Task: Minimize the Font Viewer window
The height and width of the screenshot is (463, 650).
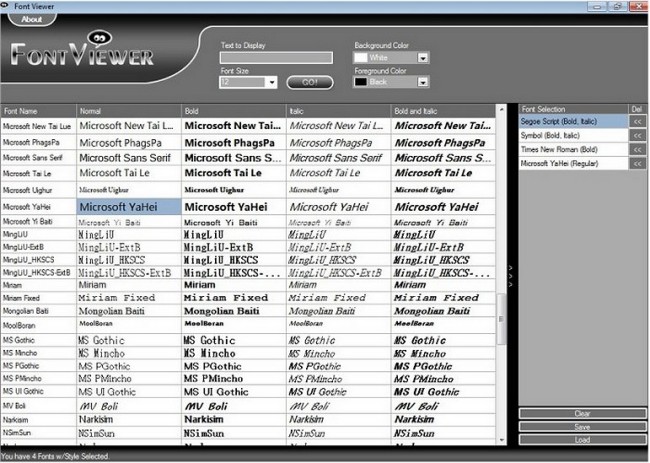Action: click(x=597, y=6)
